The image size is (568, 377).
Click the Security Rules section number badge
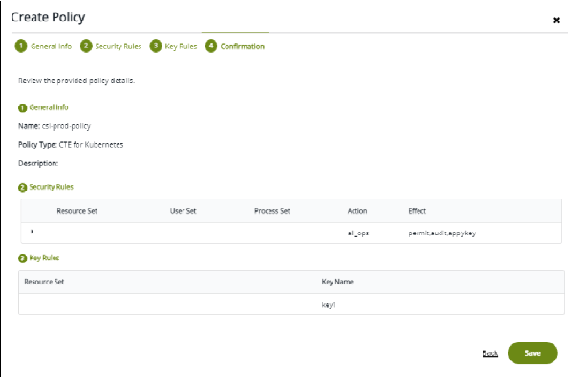(22, 188)
